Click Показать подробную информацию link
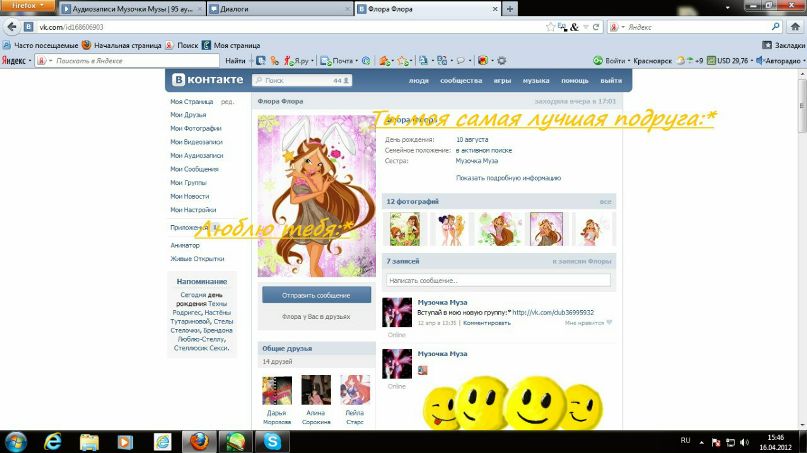The height and width of the screenshot is (453, 807). point(508,178)
